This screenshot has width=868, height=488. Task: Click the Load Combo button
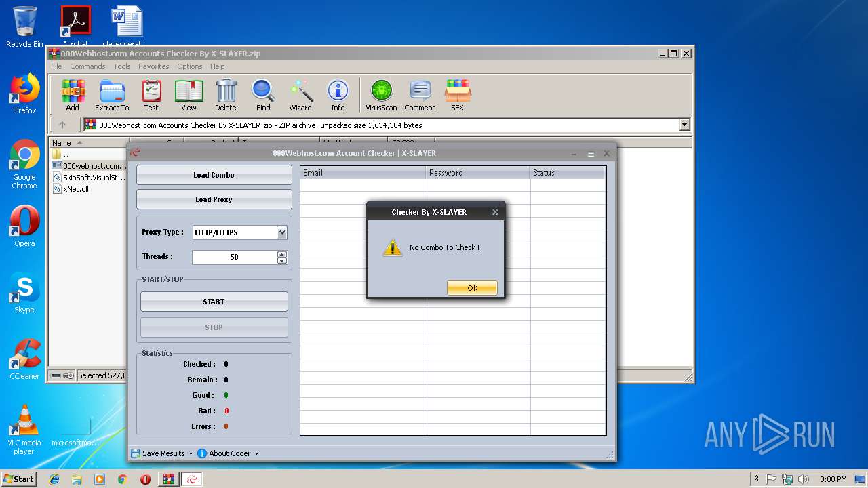pyautogui.click(x=214, y=175)
